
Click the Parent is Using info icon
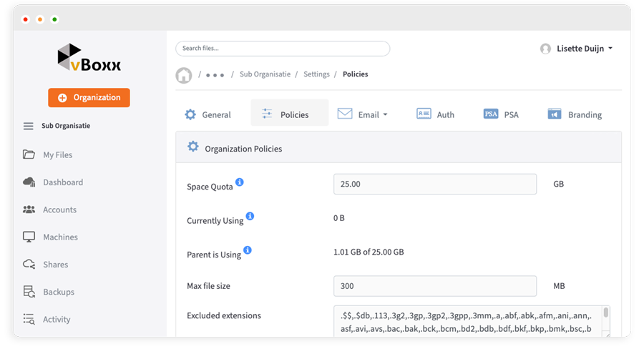coord(248,250)
